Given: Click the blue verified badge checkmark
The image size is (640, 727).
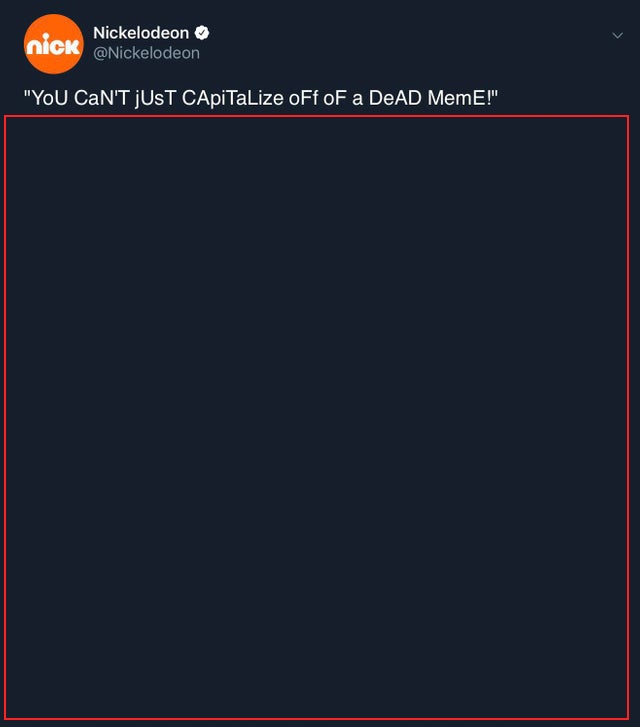Looking at the screenshot, I should [202, 33].
